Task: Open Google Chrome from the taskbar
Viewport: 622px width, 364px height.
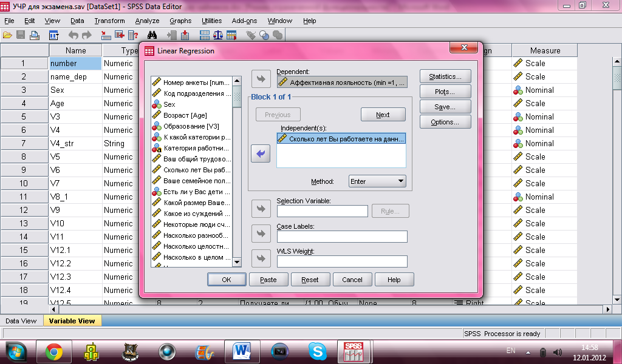Action: tap(53, 352)
